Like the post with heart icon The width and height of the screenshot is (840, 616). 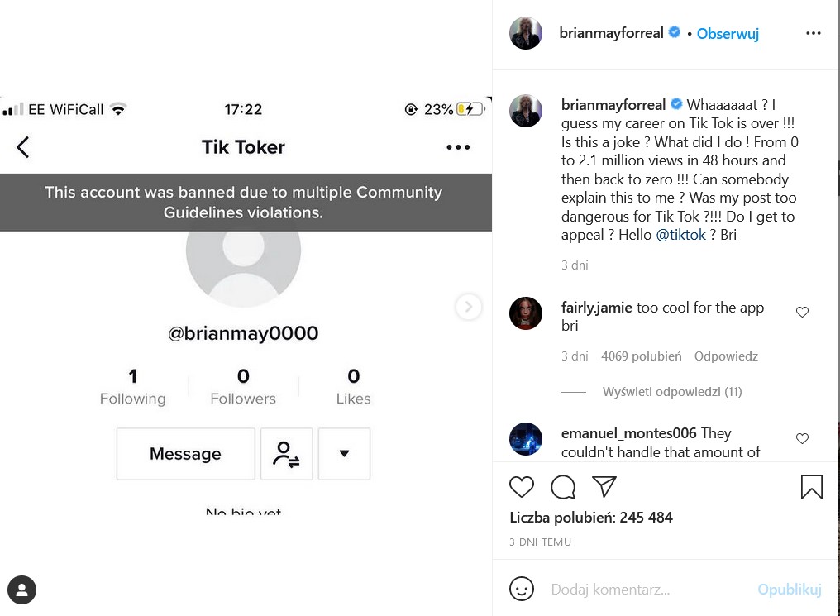522,487
